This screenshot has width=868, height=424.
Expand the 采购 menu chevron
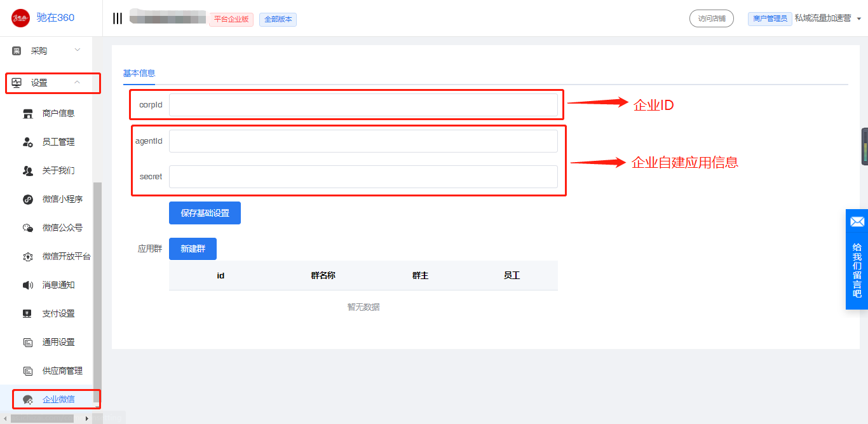[x=78, y=50]
